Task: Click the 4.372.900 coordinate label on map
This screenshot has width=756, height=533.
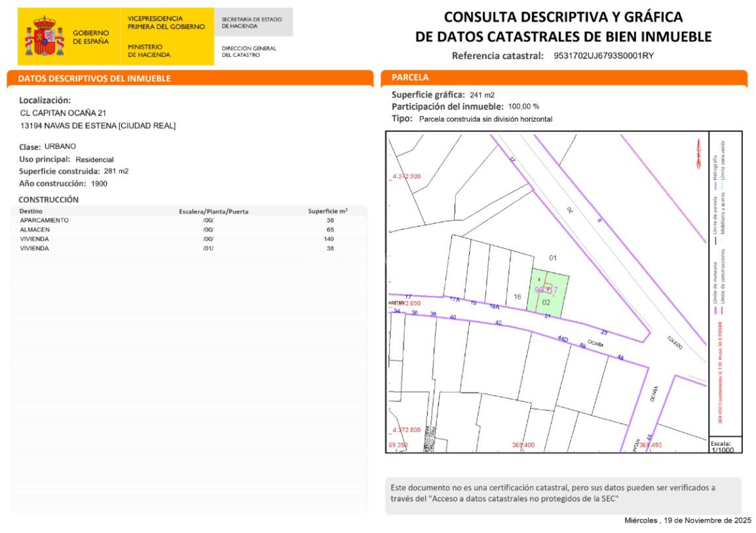Action: click(x=406, y=177)
